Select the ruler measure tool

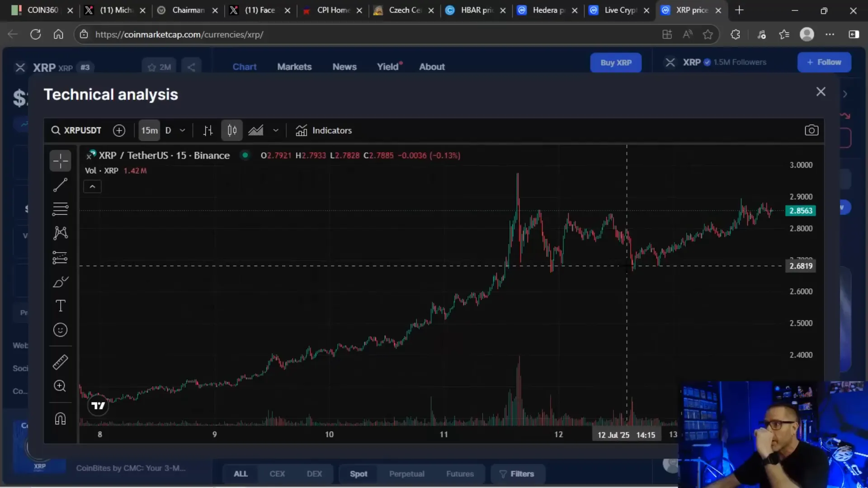[x=60, y=362]
